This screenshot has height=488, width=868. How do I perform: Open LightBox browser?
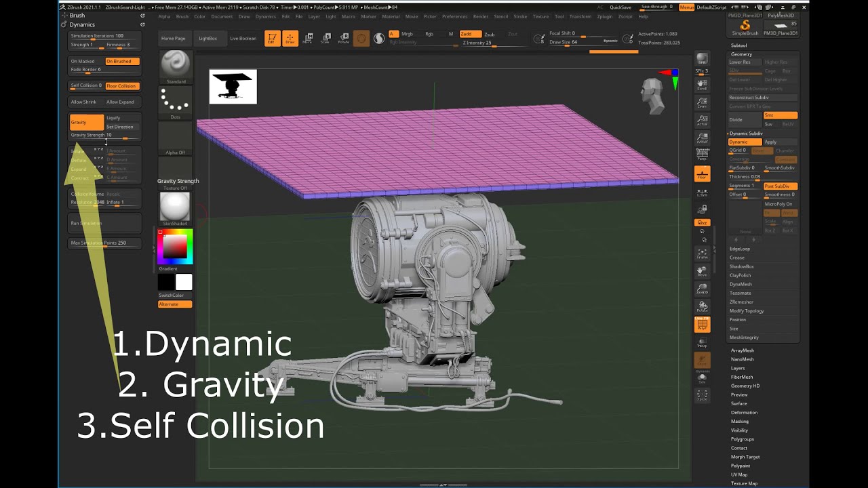click(x=208, y=39)
